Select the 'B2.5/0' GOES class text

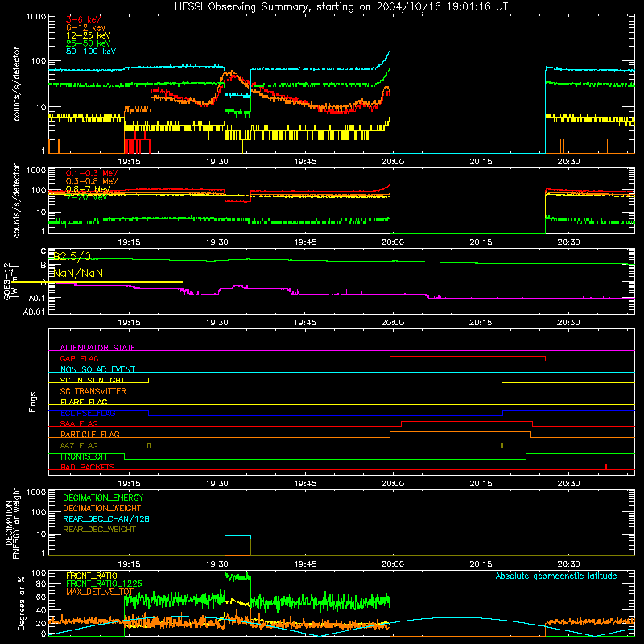72,257
